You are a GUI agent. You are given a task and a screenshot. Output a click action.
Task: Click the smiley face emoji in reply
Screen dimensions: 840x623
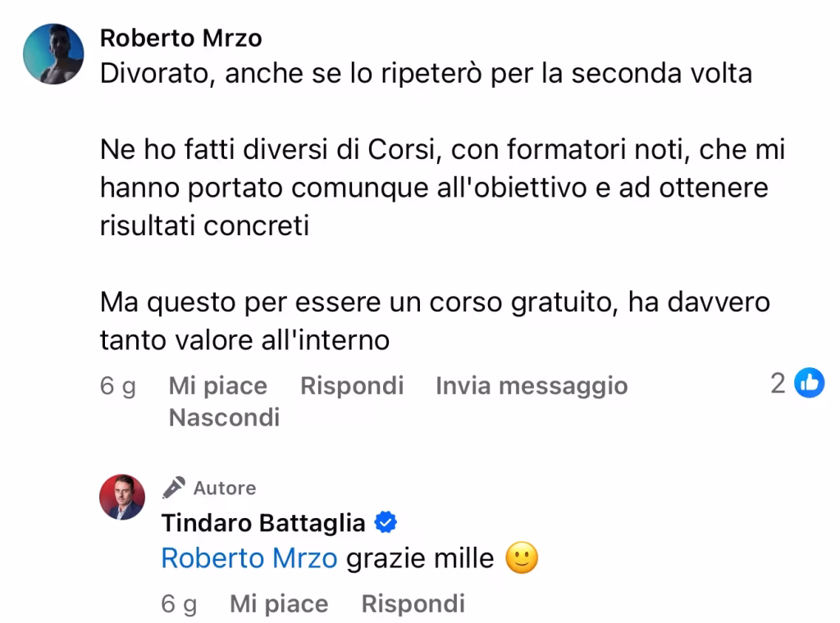point(522,558)
